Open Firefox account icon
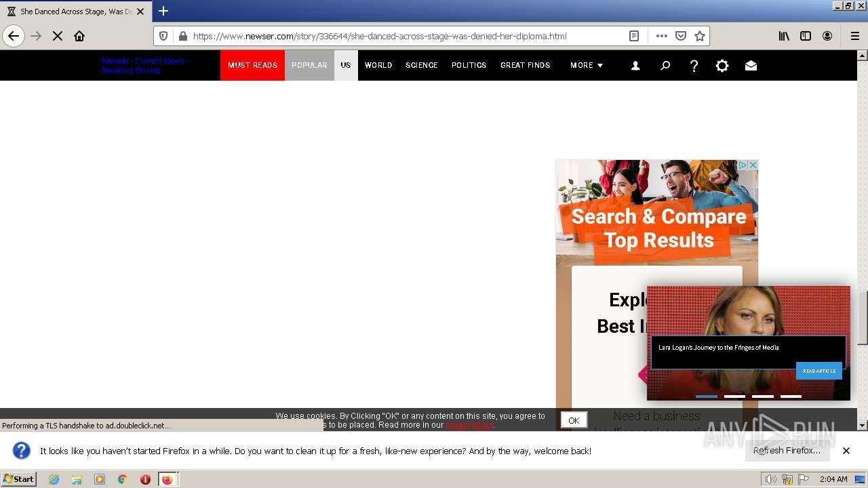Screen dimensions: 868x488 pos(827,36)
